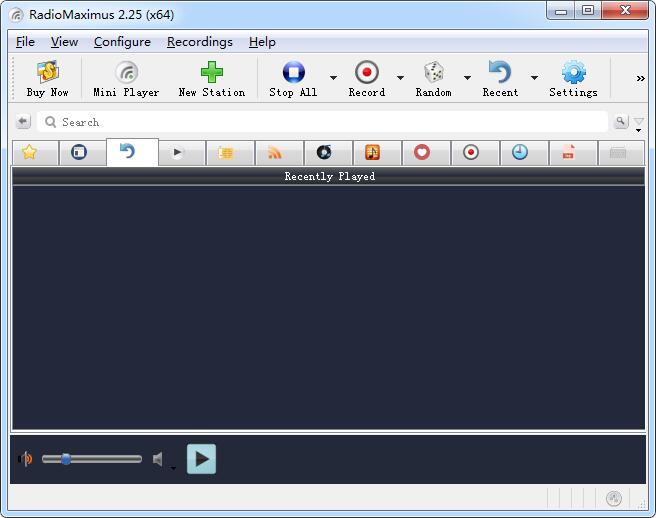Expand the Random dropdown arrow
Image resolution: width=656 pixels, height=518 pixels.
[x=467, y=78]
